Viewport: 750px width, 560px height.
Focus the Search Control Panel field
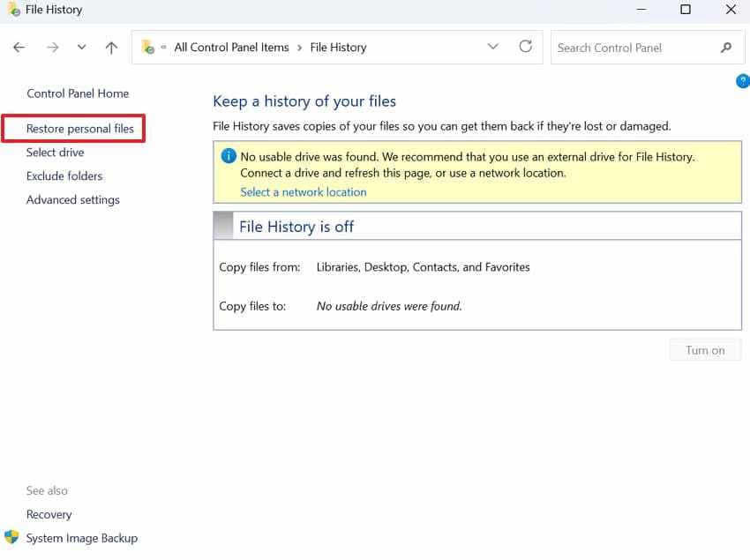[x=647, y=48]
